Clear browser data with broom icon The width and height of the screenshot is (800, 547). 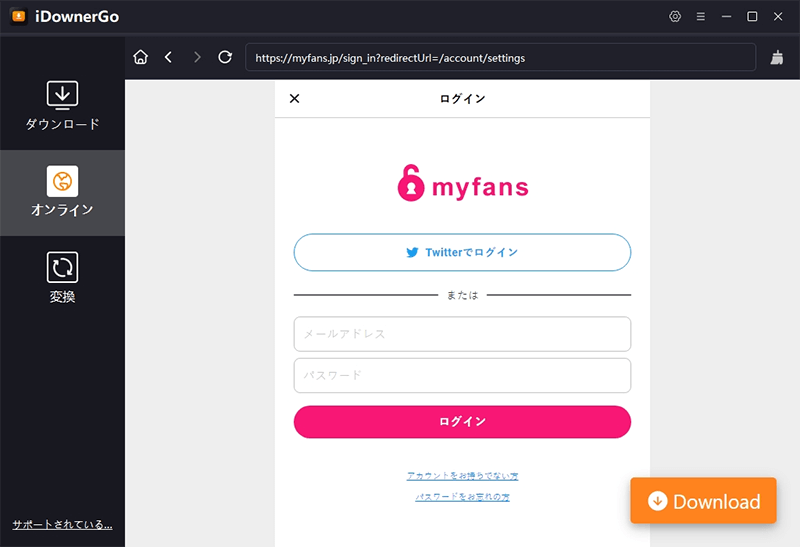point(777,58)
